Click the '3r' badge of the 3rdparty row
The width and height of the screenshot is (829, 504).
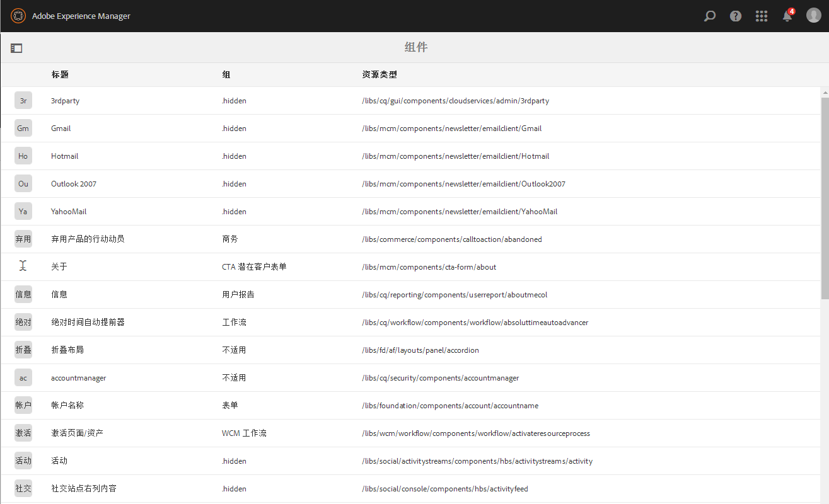point(23,101)
